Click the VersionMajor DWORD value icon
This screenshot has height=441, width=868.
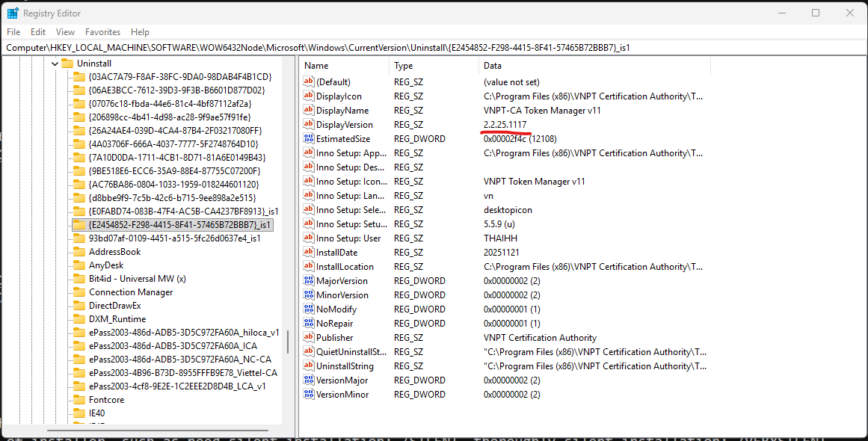point(308,380)
